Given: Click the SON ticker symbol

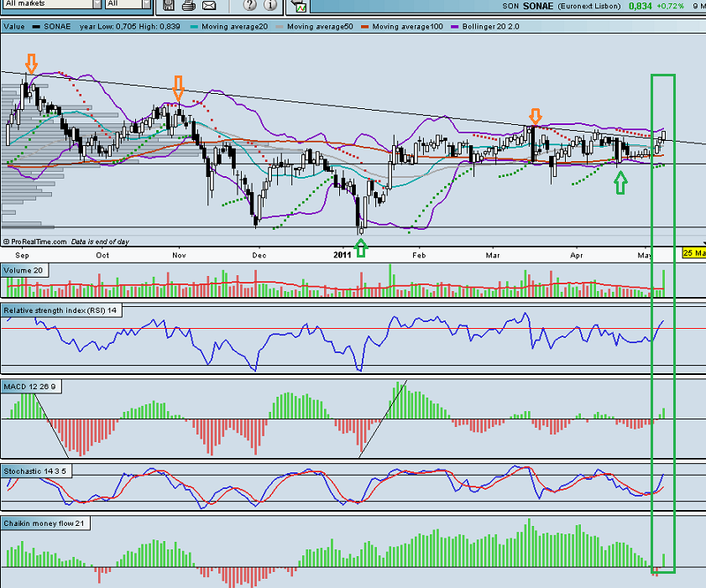Looking at the screenshot, I should pyautogui.click(x=510, y=6).
